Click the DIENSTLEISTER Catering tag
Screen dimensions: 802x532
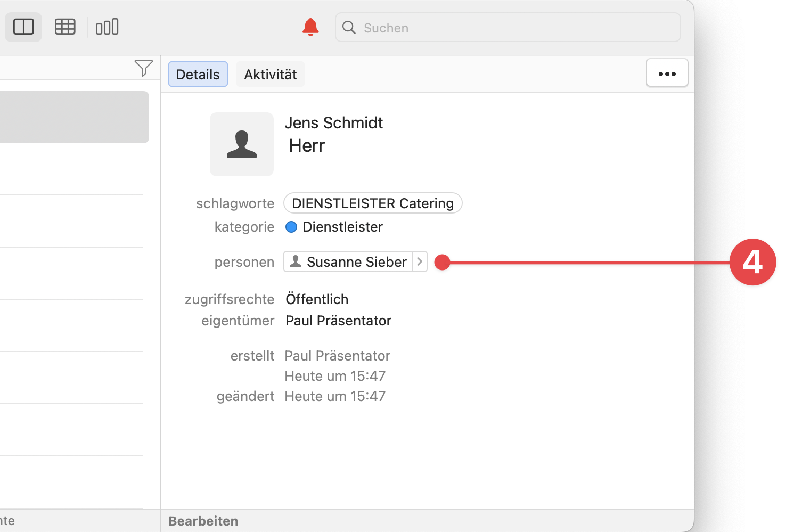click(x=372, y=203)
